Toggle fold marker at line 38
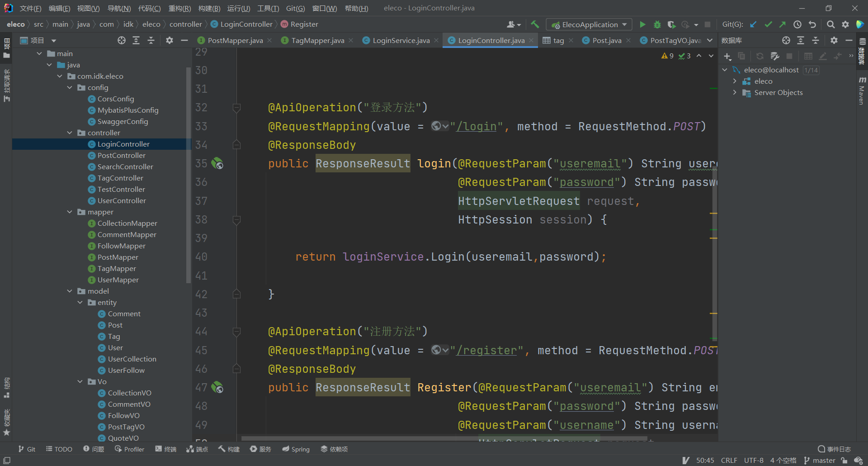The height and width of the screenshot is (466, 868). click(236, 220)
